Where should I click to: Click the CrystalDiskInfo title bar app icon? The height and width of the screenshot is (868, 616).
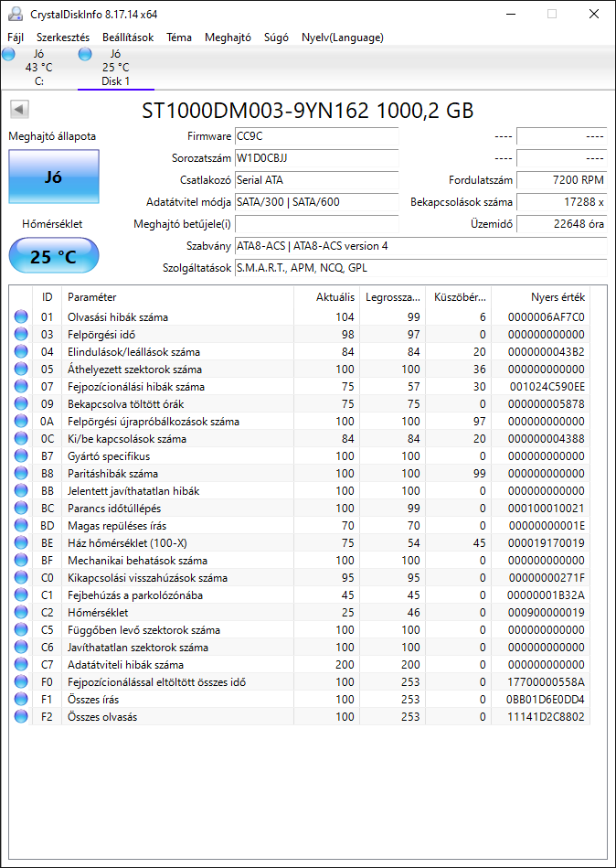click(16, 14)
